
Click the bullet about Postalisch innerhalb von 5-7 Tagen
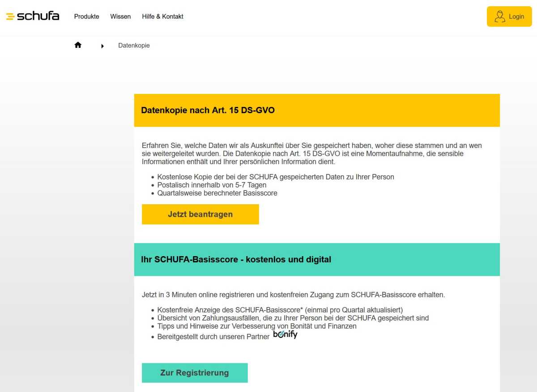[x=211, y=185]
